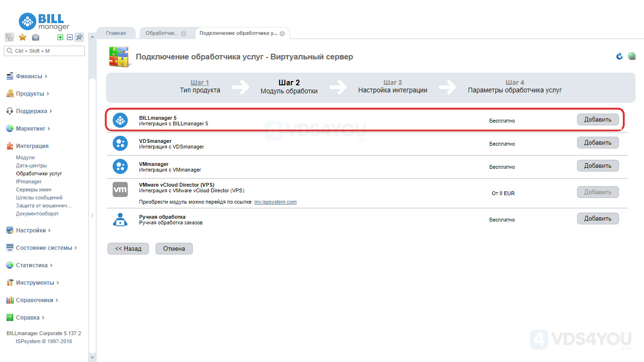Close the Подключение обработчика у... tab
Viewport: 644px width, 362px height.
(x=282, y=33)
